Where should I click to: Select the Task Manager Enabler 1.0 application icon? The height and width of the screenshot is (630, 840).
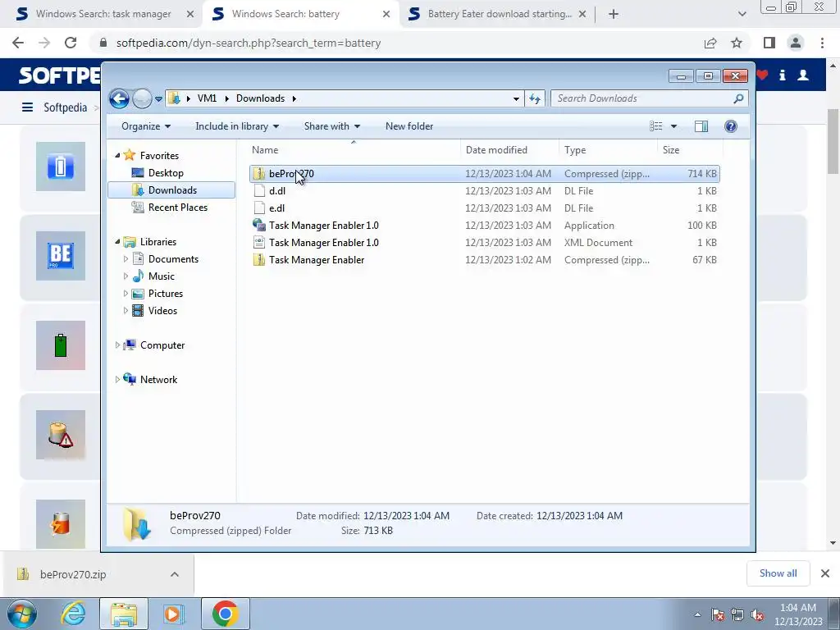pos(259,226)
